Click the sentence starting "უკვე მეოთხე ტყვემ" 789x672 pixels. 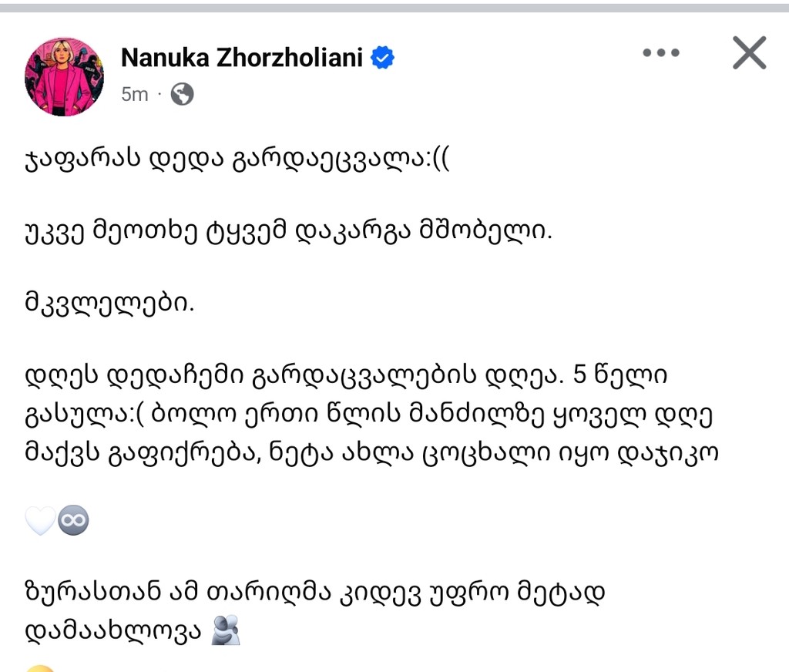(288, 231)
